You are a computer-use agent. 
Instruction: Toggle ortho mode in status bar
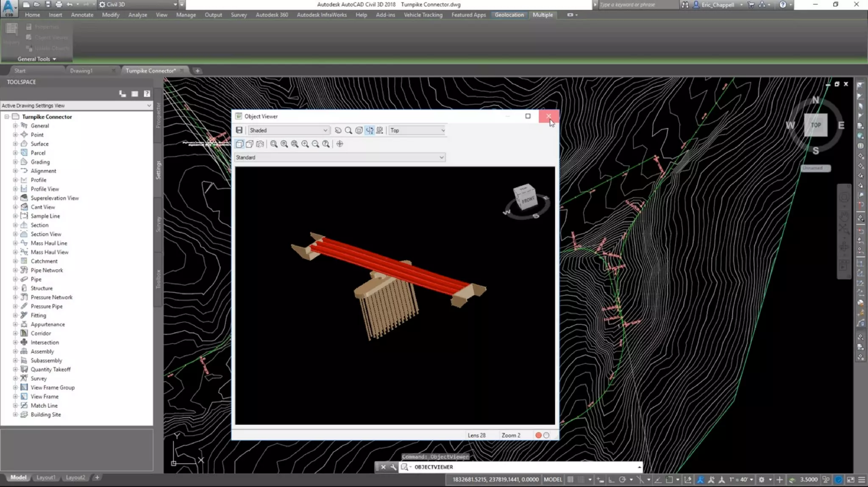pos(612,479)
